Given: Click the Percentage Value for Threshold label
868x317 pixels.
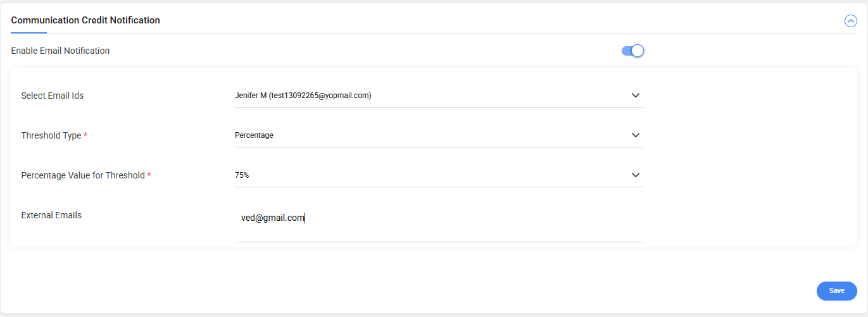Looking at the screenshot, I should [x=82, y=175].
